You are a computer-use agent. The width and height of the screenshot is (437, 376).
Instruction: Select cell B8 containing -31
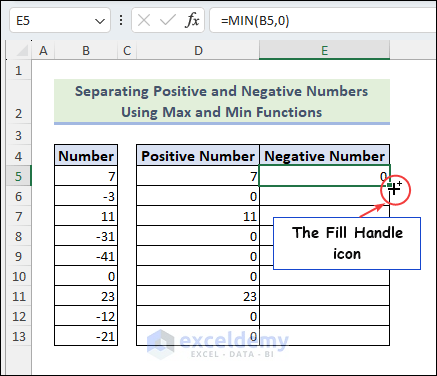tap(86, 236)
